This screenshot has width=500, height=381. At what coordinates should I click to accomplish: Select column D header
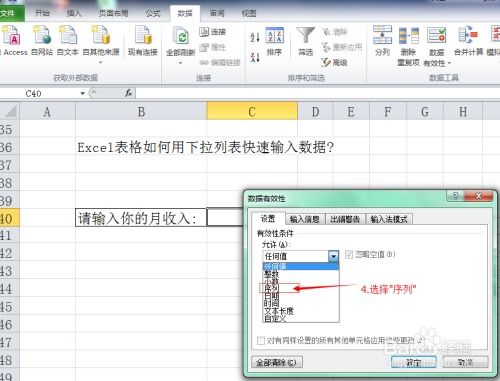coord(315,112)
